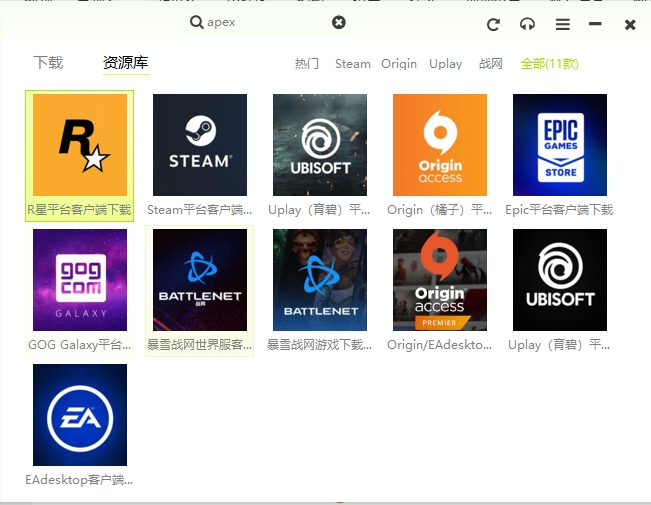Click the 暴雪战网世界服客... label
The height and width of the screenshot is (505, 651).
199,345
